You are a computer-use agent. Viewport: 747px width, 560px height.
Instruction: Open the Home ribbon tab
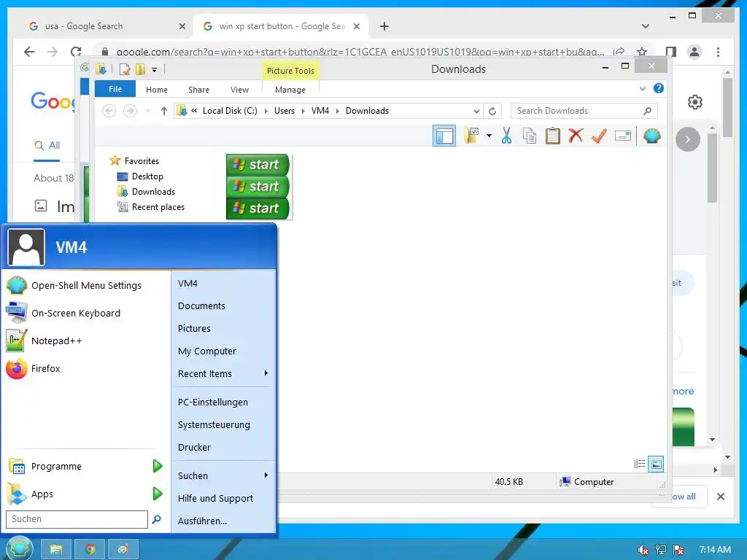157,90
